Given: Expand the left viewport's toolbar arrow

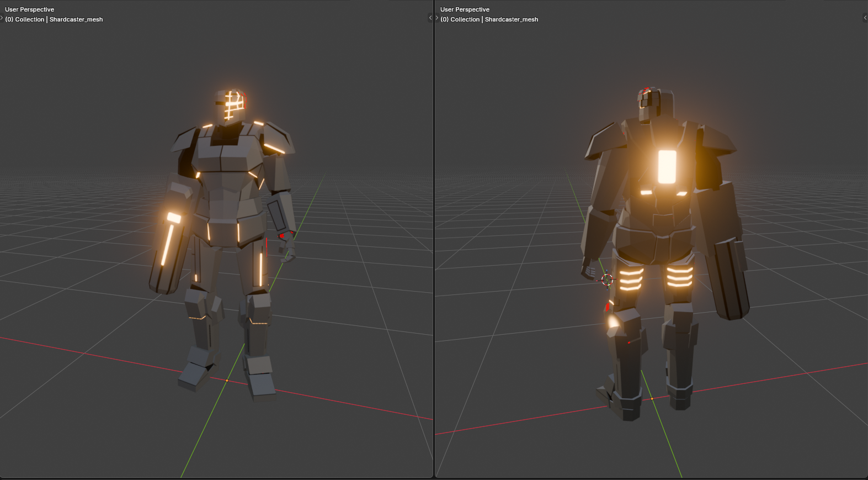Looking at the screenshot, I should (2, 18).
